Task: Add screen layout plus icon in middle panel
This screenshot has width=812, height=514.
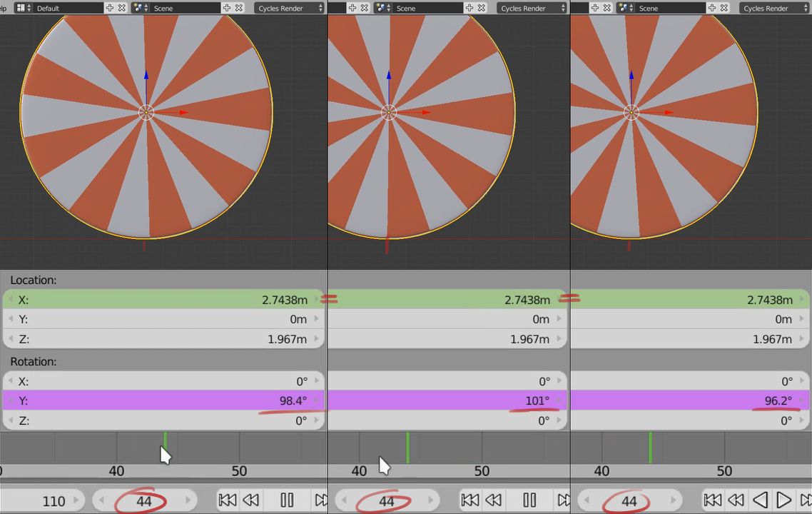Action: pos(352,8)
